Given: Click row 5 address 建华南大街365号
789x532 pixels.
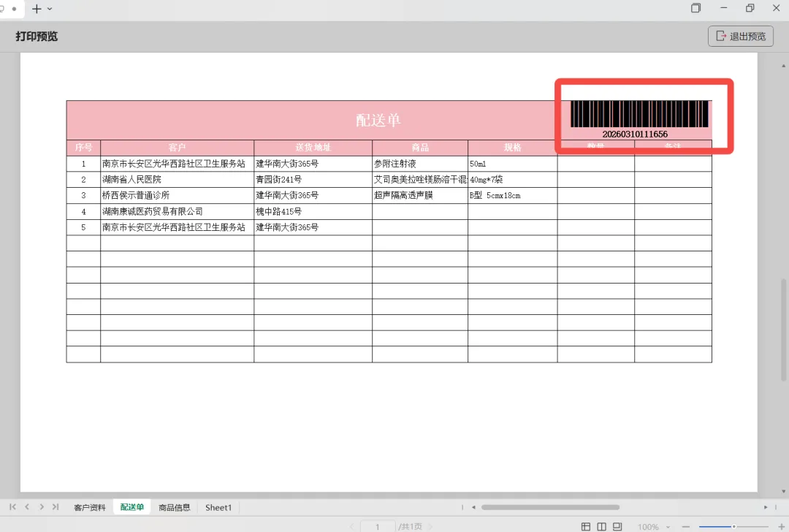Looking at the screenshot, I should (313, 227).
